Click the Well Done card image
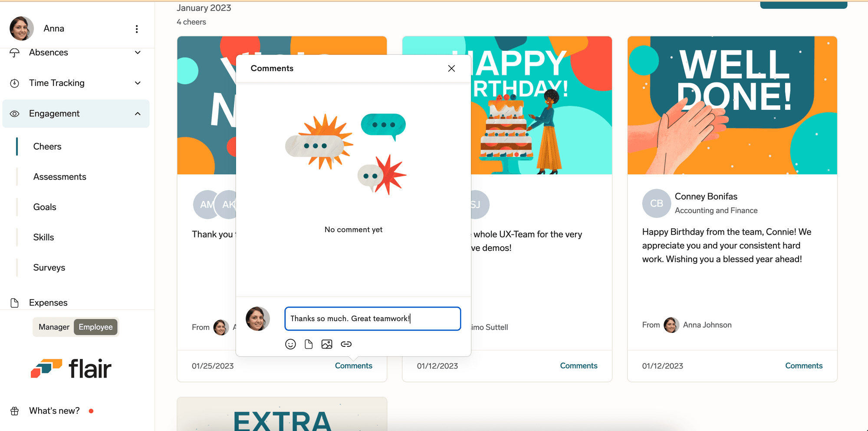This screenshot has width=868, height=431. coord(732,105)
